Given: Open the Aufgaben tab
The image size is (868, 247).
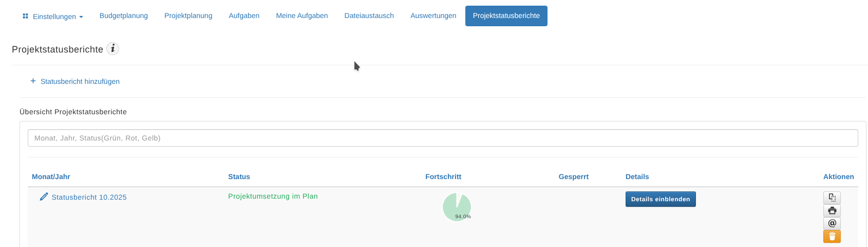Looking at the screenshot, I should pos(244,16).
